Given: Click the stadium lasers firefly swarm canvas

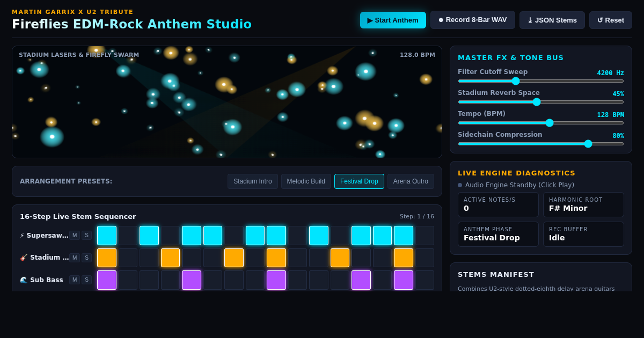Looking at the screenshot, I should [227, 102].
